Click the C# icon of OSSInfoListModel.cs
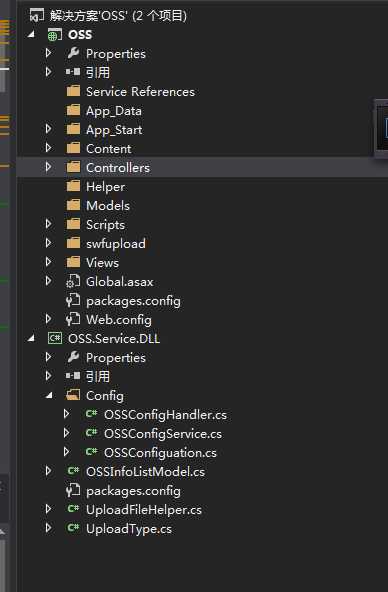This screenshot has width=388, height=592. [73, 471]
